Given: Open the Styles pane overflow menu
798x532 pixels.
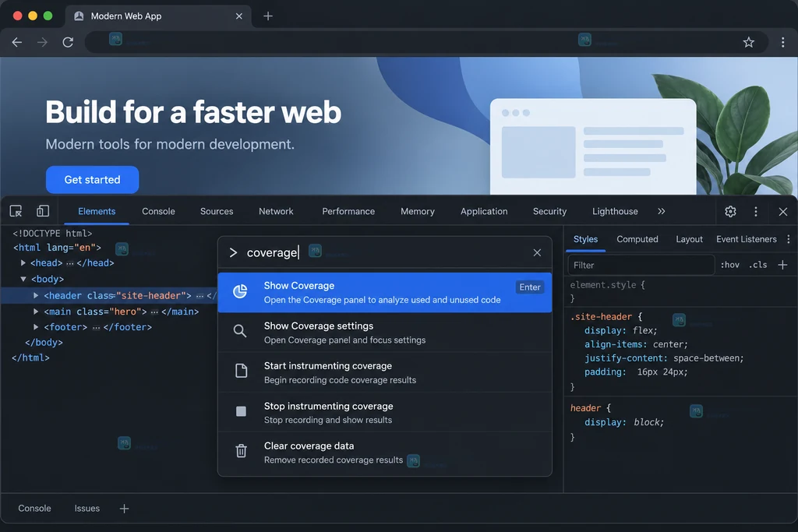Looking at the screenshot, I should click(789, 239).
